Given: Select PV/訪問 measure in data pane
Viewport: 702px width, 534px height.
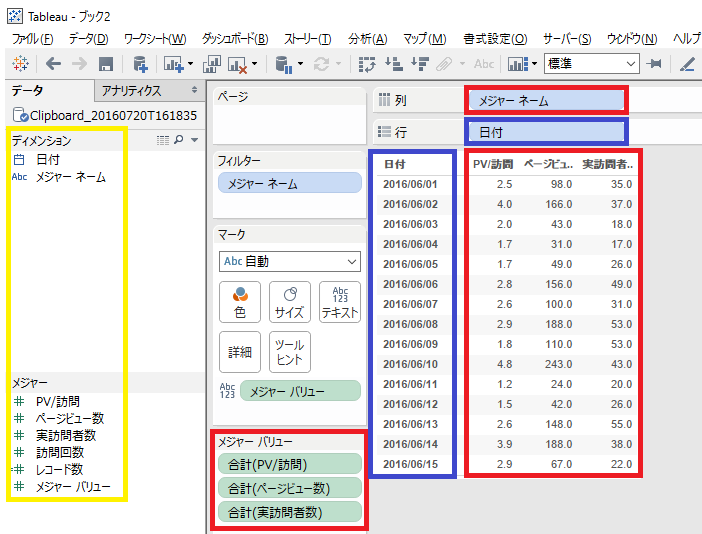Looking at the screenshot, I should tap(57, 402).
